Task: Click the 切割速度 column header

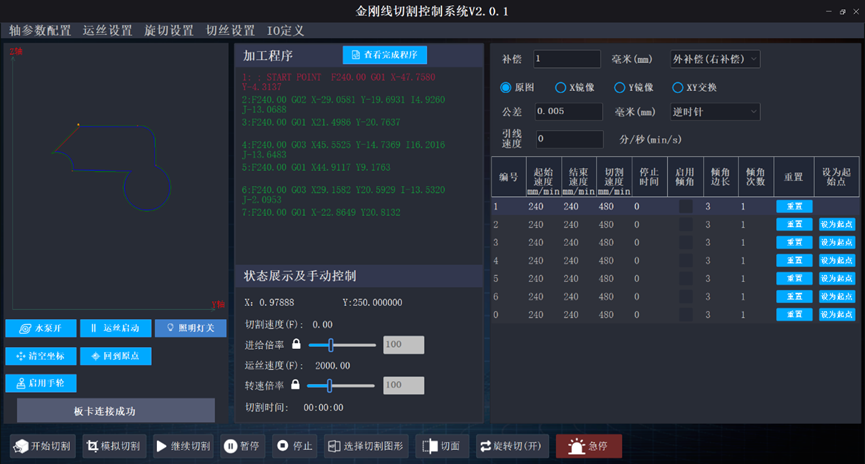Action: pos(614,177)
